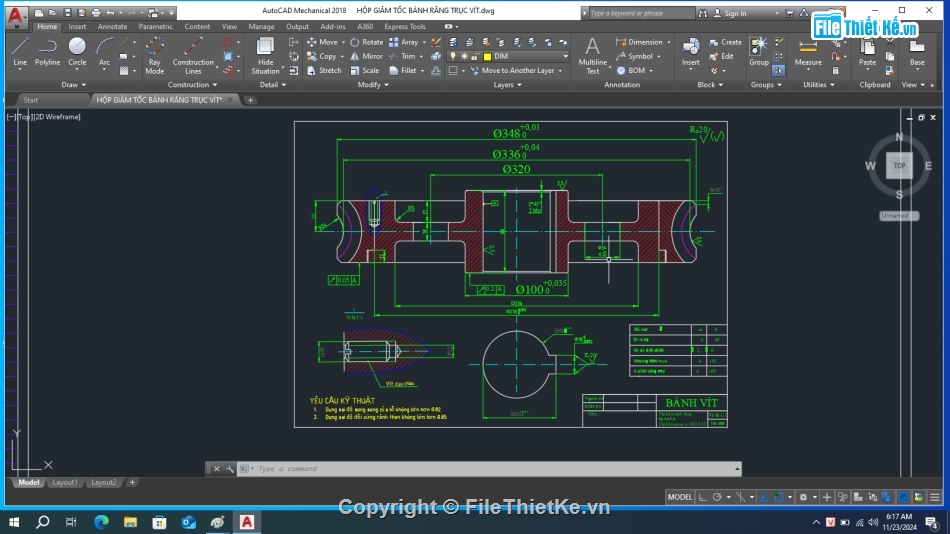Click the Dimension annotation tool
This screenshot has width=950, height=534.
tap(639, 42)
